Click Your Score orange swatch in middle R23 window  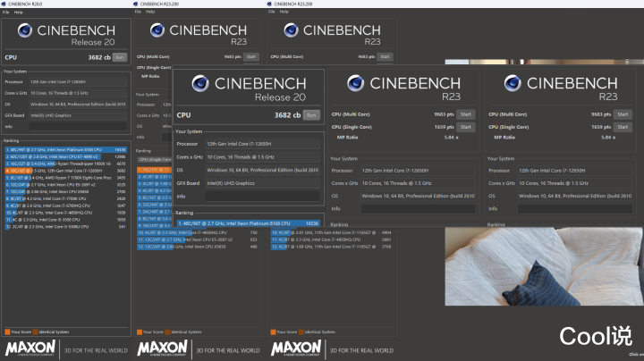coord(140,332)
